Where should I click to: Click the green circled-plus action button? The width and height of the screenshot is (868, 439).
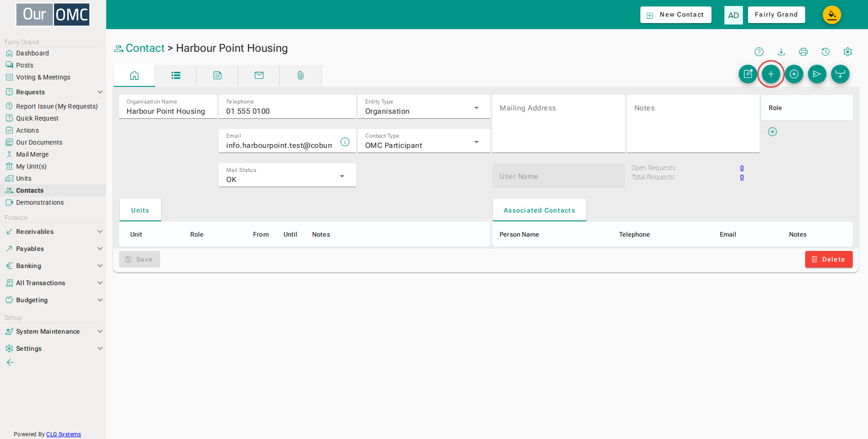pyautogui.click(x=794, y=74)
